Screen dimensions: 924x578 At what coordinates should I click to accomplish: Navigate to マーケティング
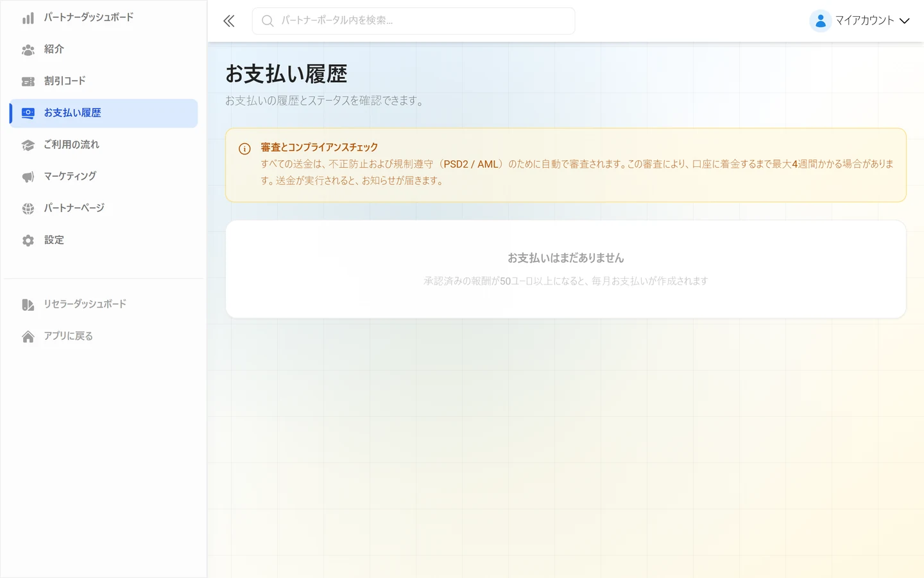103,177
